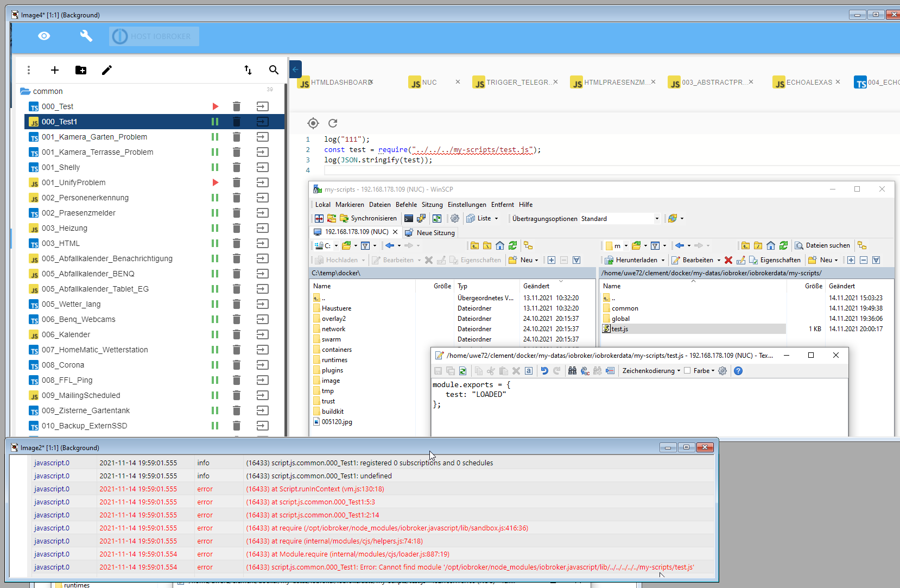Click Dateien suchen button

pos(822,245)
